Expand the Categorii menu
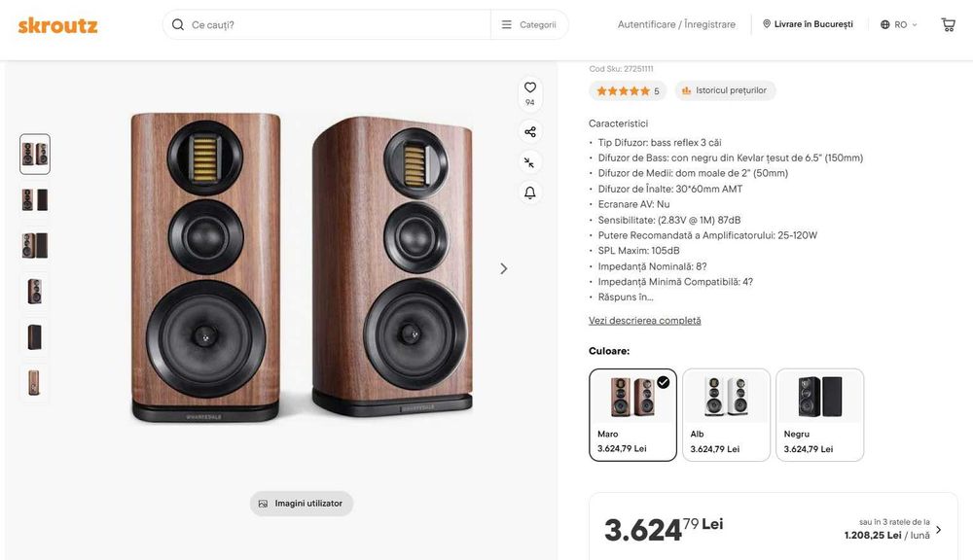Image resolution: width=973 pixels, height=560 pixels. coord(529,24)
